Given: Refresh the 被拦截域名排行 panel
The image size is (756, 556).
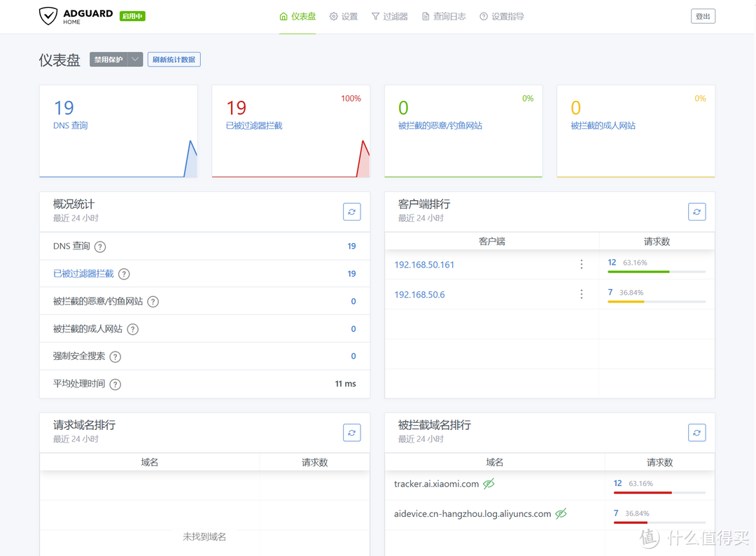Looking at the screenshot, I should [696, 433].
